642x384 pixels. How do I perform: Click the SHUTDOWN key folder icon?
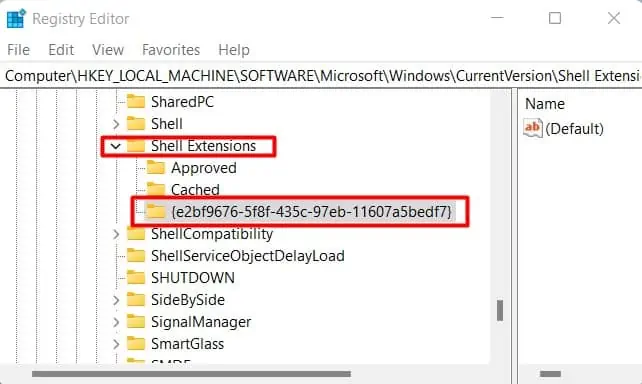coord(136,278)
